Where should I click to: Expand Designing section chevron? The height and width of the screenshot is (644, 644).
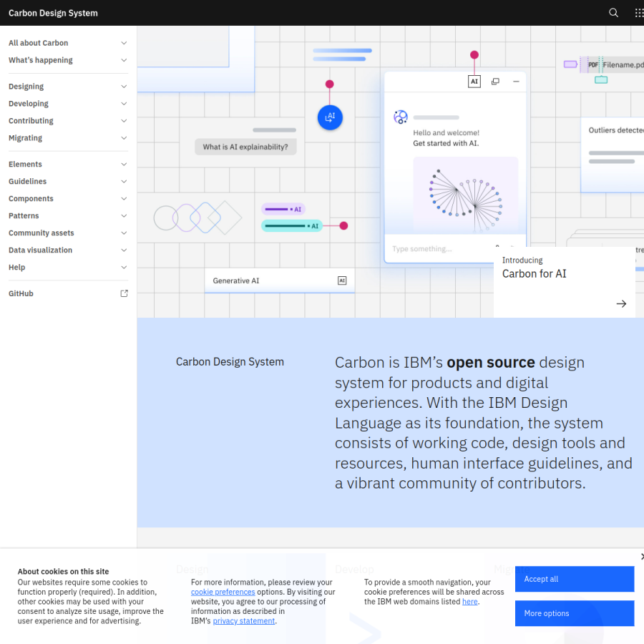124,87
